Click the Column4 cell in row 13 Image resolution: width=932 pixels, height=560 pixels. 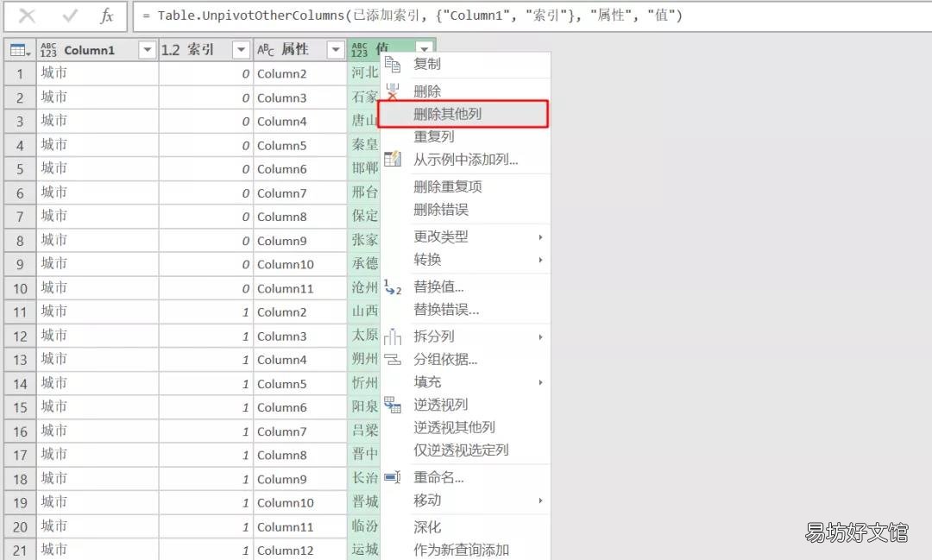(300, 360)
